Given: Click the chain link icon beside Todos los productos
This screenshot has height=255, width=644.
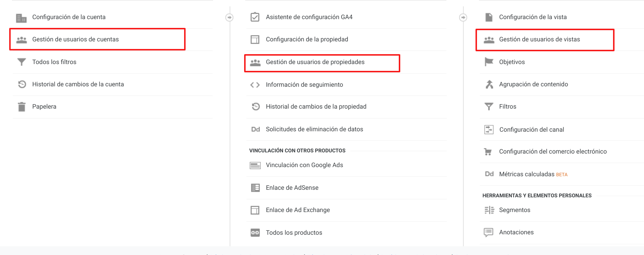Looking at the screenshot, I should 255,232.
